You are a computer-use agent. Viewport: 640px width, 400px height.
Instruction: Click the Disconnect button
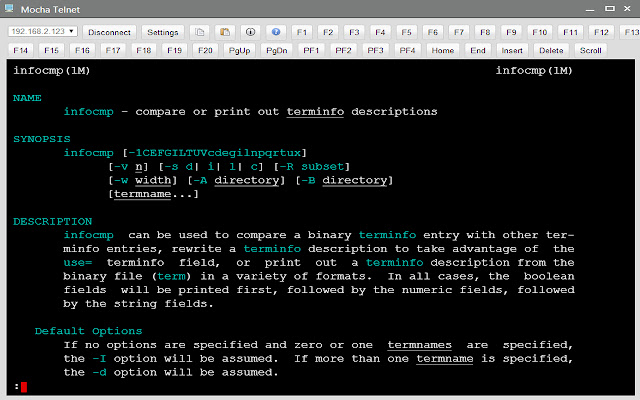pyautogui.click(x=109, y=32)
